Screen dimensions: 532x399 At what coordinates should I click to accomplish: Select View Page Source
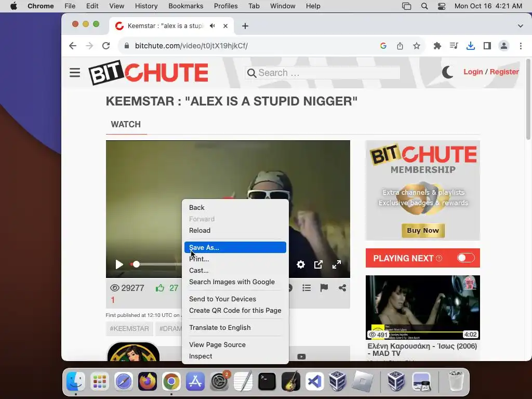(235, 345)
